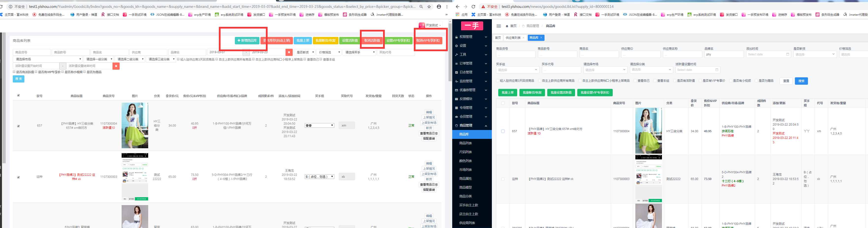
Task: Open 开发测试 user dropdown in left page
Action: 430,25
